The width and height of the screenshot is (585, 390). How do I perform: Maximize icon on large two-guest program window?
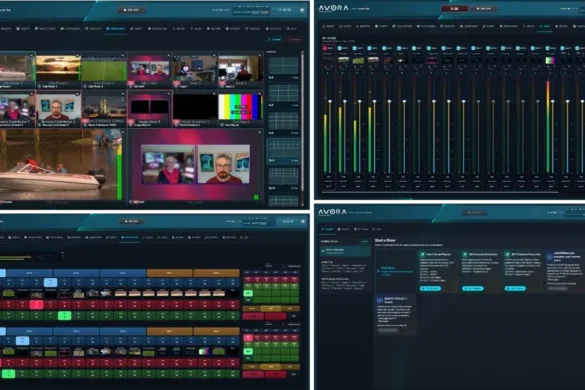(x=260, y=132)
